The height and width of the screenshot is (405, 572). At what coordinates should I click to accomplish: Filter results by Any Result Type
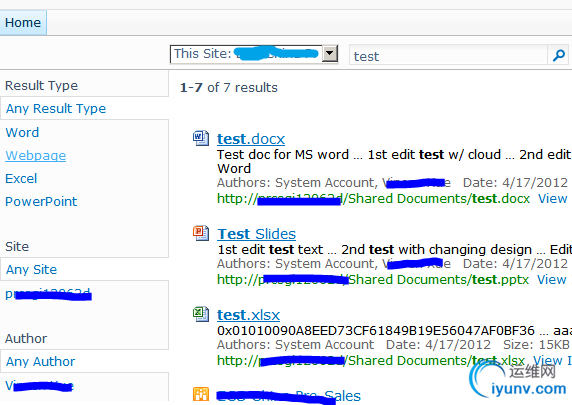(56, 108)
